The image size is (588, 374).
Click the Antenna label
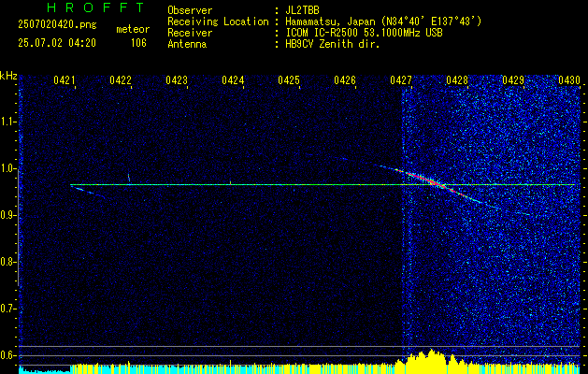(187, 44)
